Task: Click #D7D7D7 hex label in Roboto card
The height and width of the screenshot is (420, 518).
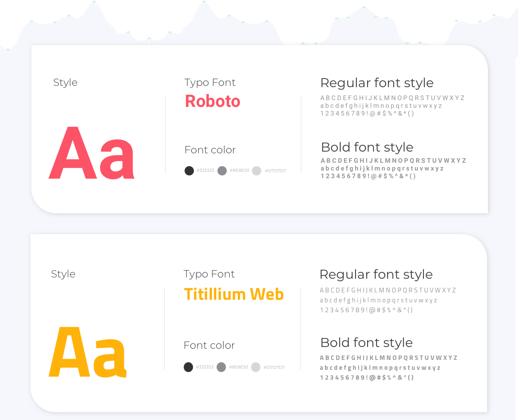Action: [x=275, y=170]
